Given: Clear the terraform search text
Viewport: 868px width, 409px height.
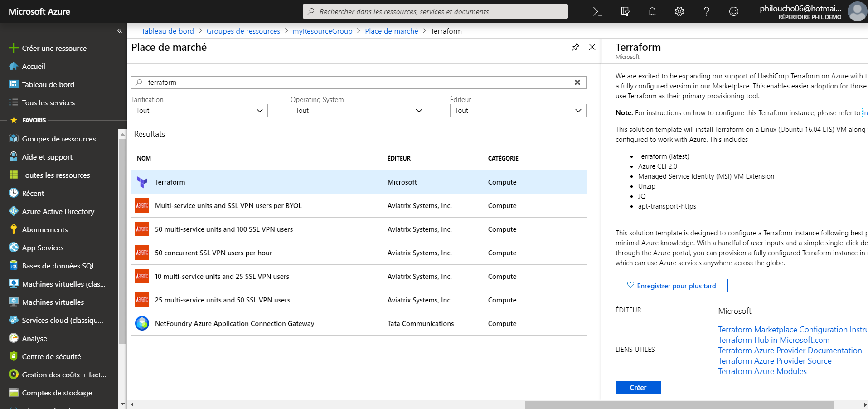Looking at the screenshot, I should click(x=577, y=83).
